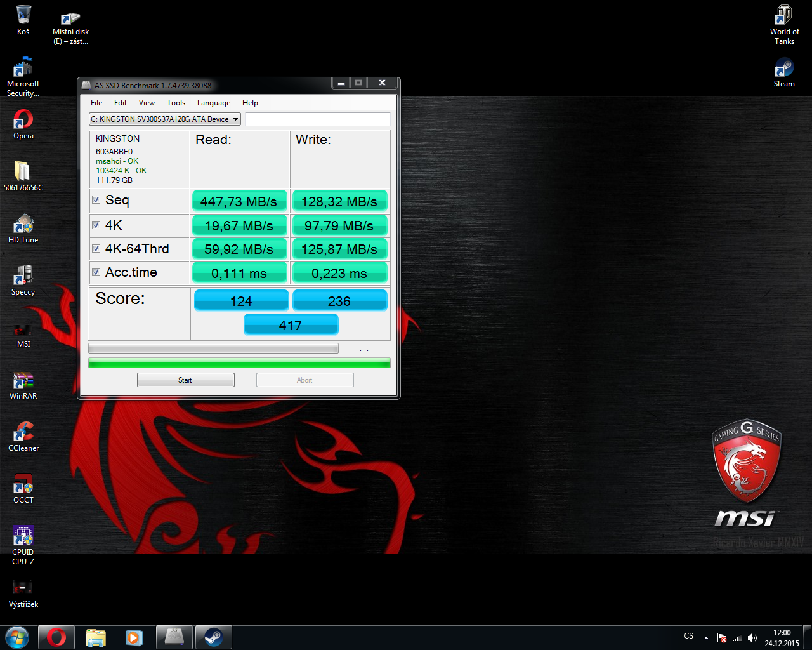This screenshot has width=812, height=650.
Task: Click 4K write value 97,79 MB/s
Action: [x=339, y=225]
